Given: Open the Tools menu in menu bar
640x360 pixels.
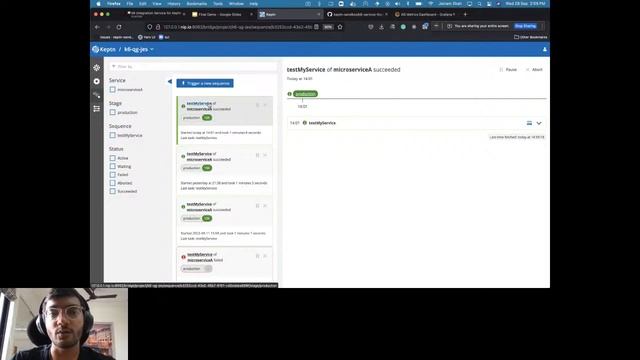Looking at the screenshot, I should click(218, 4).
